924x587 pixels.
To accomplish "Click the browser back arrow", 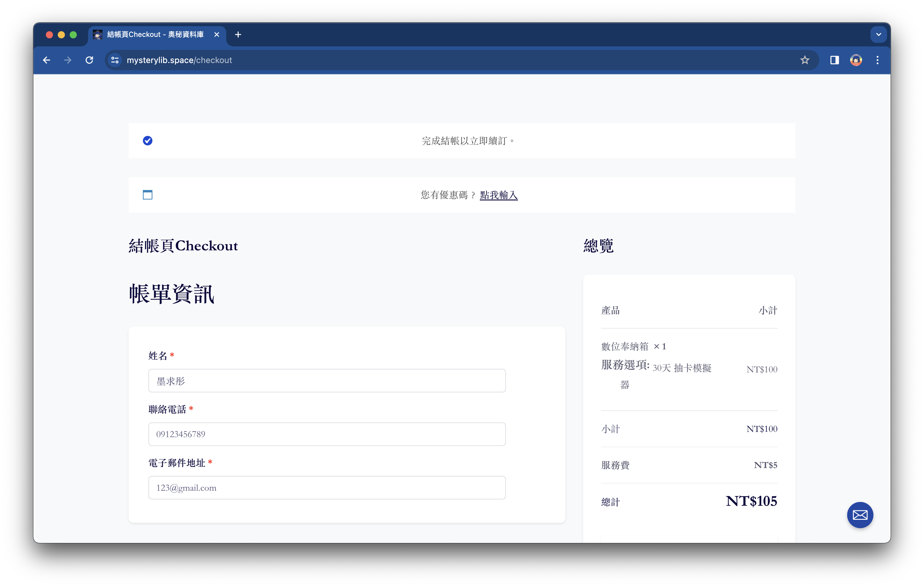I will 46,60.
